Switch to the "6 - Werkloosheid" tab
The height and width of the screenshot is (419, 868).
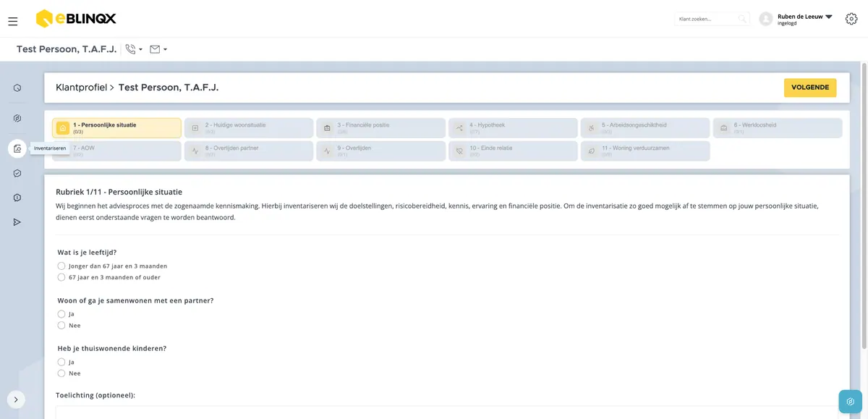[778, 128]
